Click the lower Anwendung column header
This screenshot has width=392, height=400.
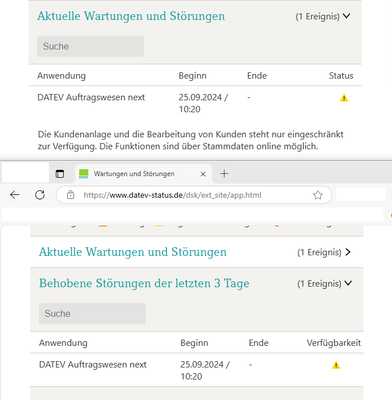pos(63,343)
